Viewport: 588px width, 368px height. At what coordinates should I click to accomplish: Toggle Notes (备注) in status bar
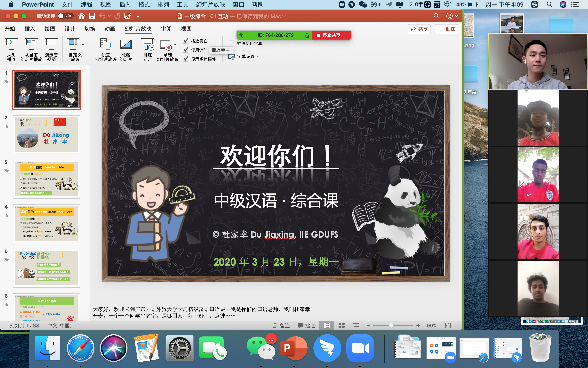point(281,325)
